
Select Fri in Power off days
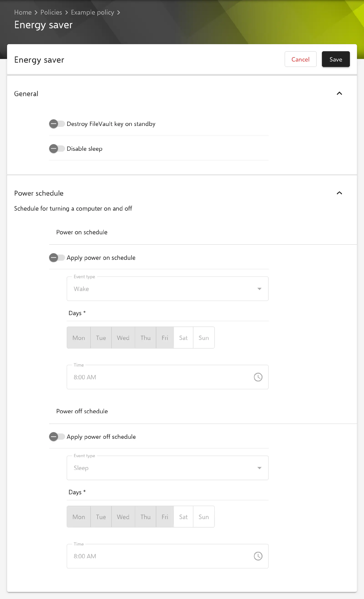tap(165, 517)
